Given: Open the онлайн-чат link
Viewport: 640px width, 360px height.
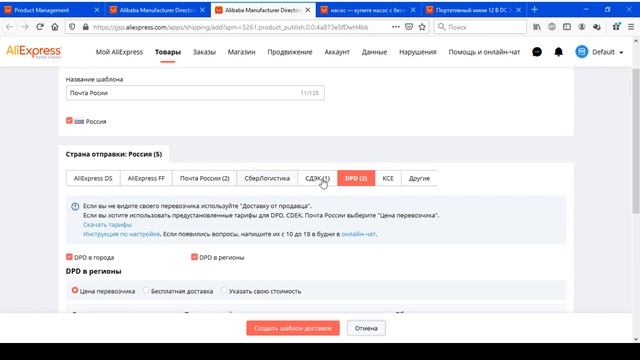Looking at the screenshot, I should pos(358,234).
